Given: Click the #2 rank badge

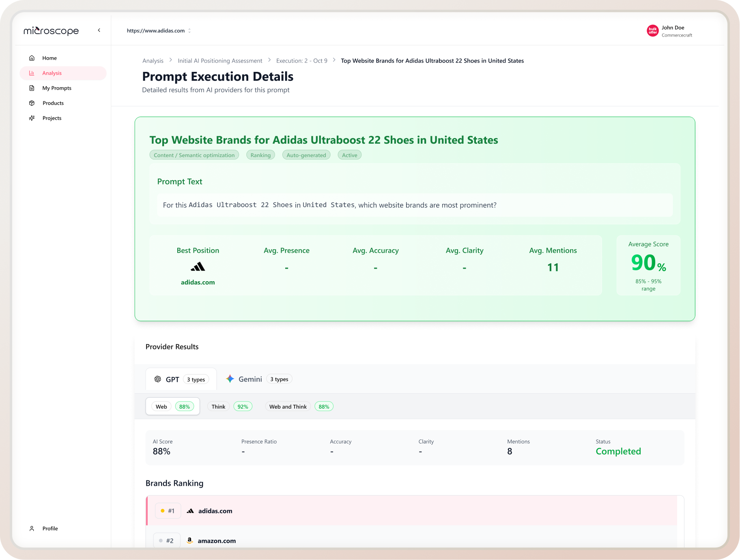Looking at the screenshot, I should (x=166, y=541).
